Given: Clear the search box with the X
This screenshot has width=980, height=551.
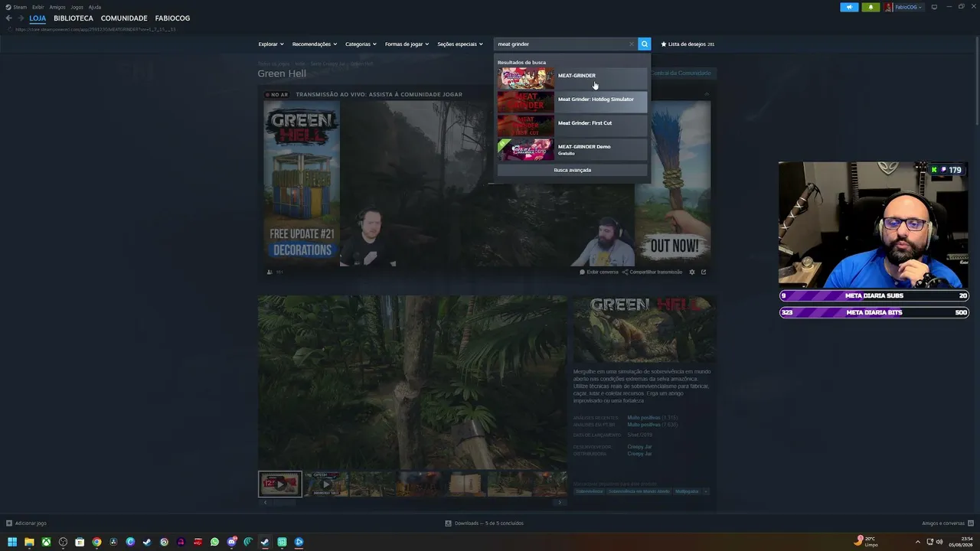Looking at the screenshot, I should coord(632,44).
